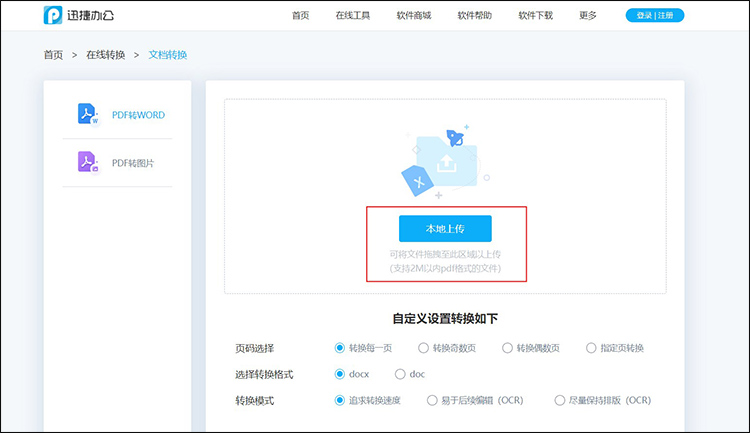Image resolution: width=750 pixels, height=433 pixels.
Task: Click the 自定义设置转换如下 heading
Action: pos(445,319)
